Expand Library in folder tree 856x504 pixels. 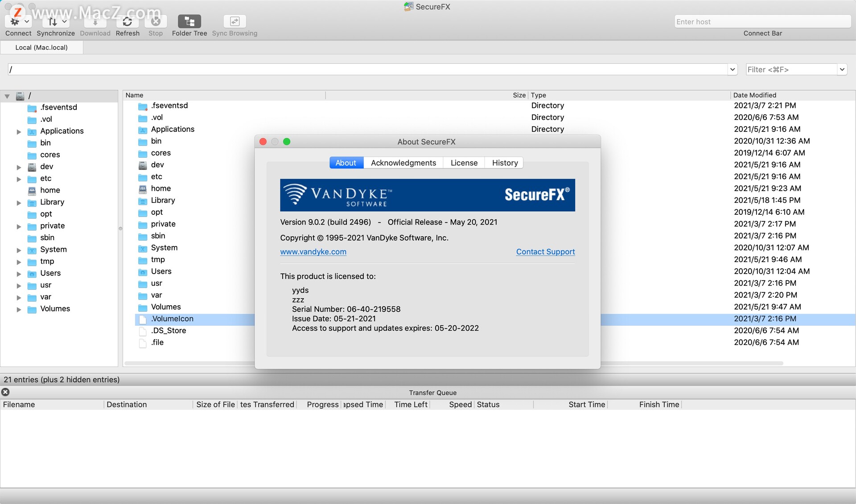point(19,203)
